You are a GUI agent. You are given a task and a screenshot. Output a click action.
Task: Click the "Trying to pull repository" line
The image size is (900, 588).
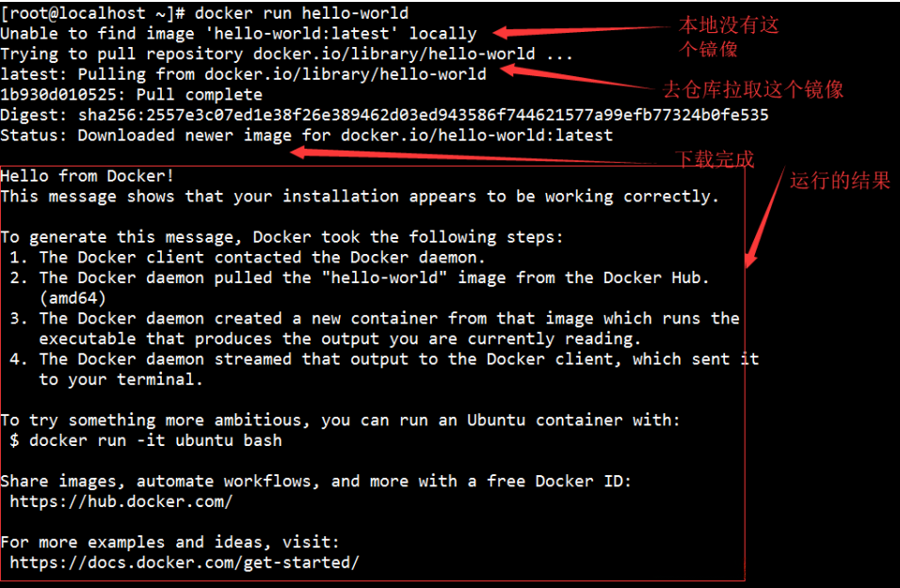[286, 54]
